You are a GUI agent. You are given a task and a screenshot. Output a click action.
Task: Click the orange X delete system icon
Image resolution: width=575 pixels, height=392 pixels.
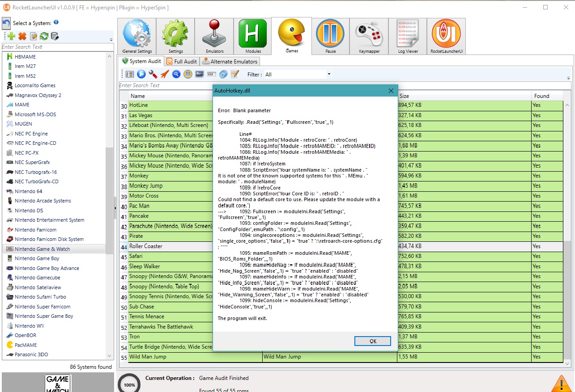point(22,36)
